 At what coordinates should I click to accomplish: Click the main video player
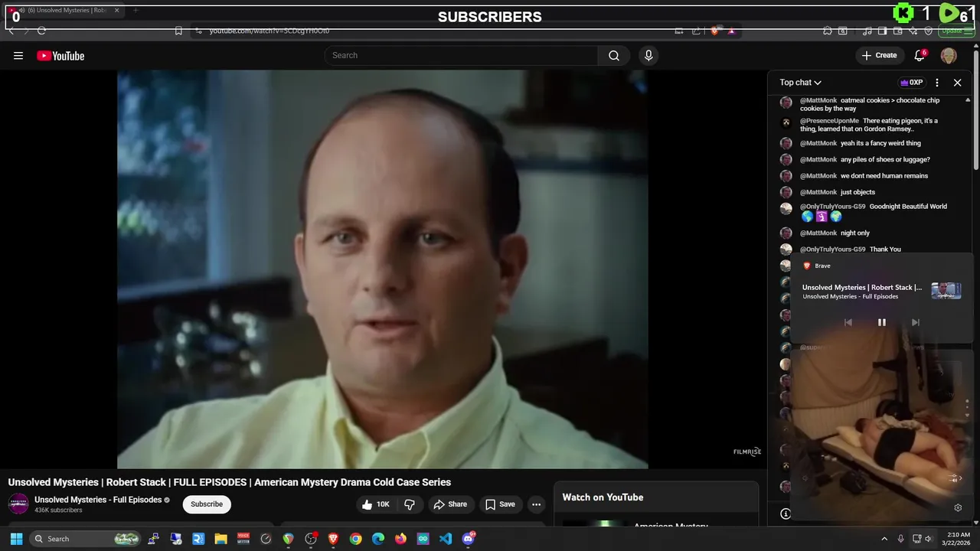(x=382, y=269)
